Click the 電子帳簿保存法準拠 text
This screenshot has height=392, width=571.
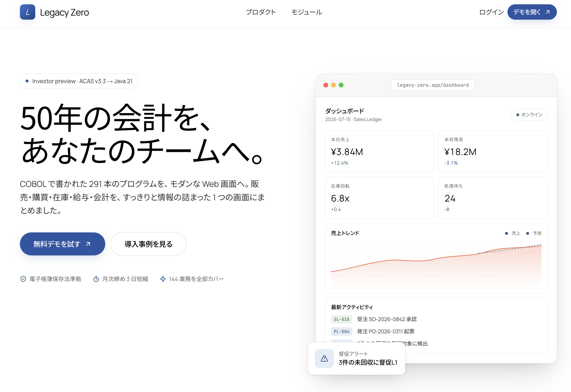(x=55, y=279)
